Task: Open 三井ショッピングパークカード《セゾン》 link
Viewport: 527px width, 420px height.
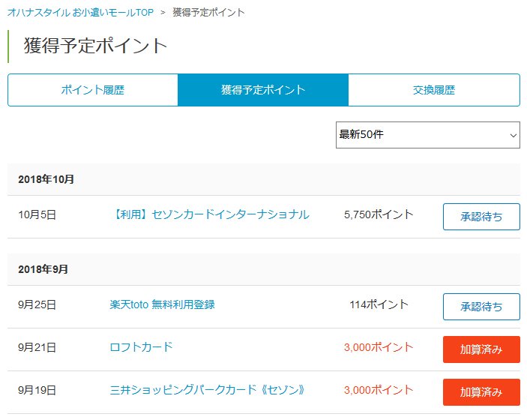Action: tap(208, 390)
